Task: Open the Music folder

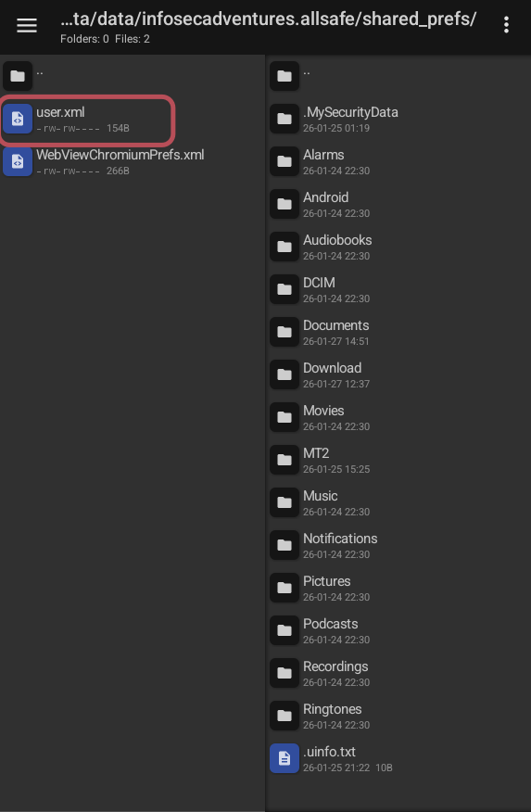Action: click(399, 502)
